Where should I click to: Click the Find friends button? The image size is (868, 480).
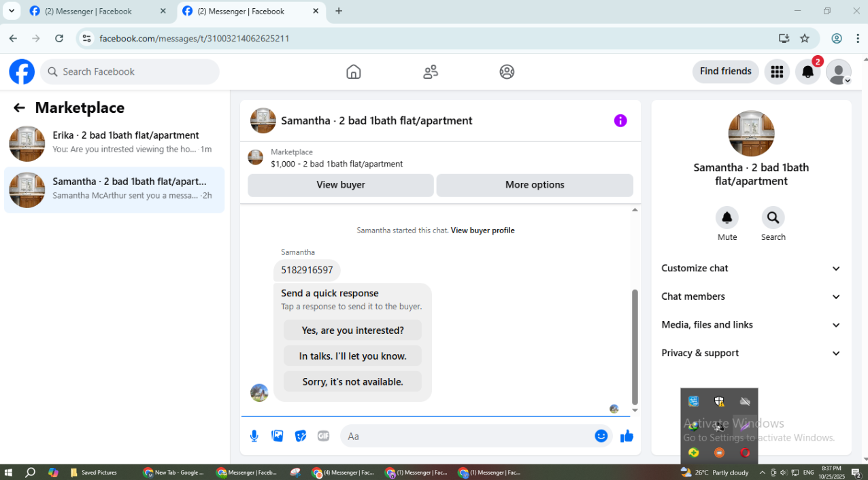(x=726, y=71)
